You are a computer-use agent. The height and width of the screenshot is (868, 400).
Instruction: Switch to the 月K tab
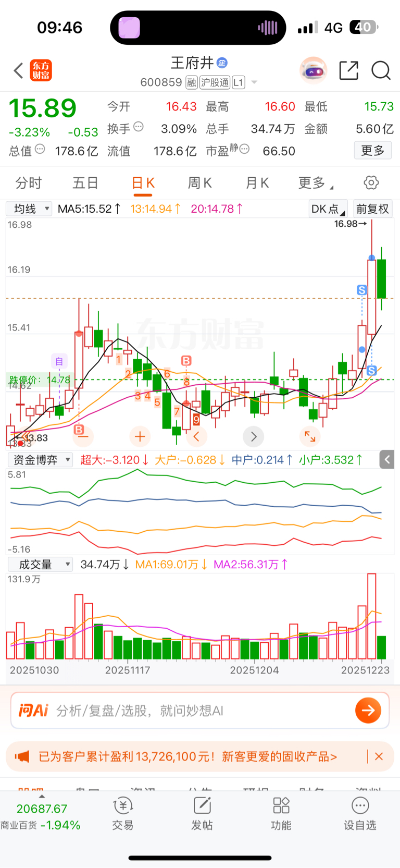(x=257, y=183)
